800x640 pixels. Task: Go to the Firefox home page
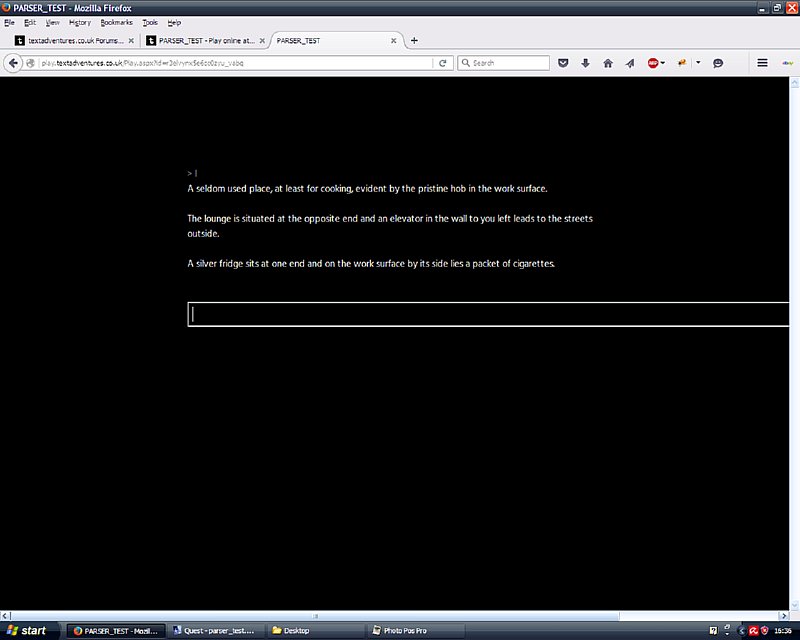pyautogui.click(x=607, y=62)
